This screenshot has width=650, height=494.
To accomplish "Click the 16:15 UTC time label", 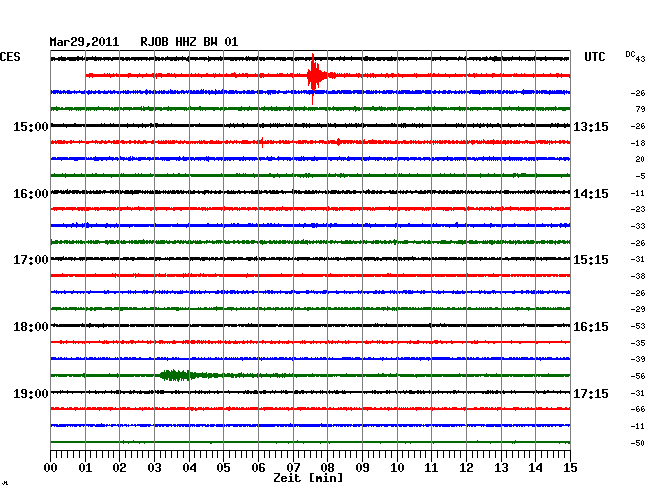I will [x=591, y=327].
